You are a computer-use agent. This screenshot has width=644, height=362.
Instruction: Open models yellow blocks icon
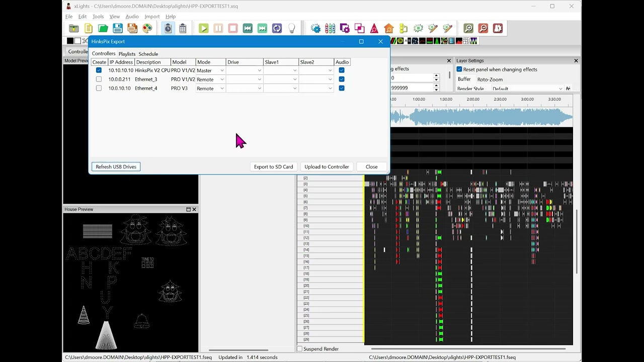[x=403, y=29]
